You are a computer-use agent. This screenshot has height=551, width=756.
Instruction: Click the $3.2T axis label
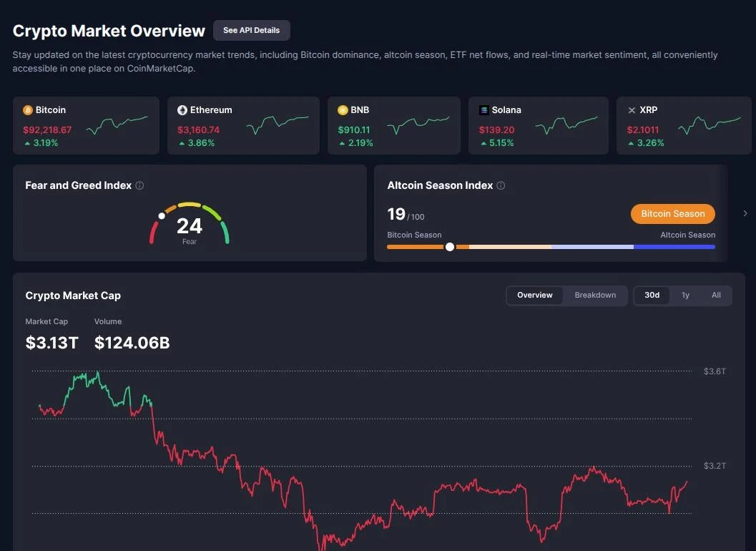click(x=715, y=466)
